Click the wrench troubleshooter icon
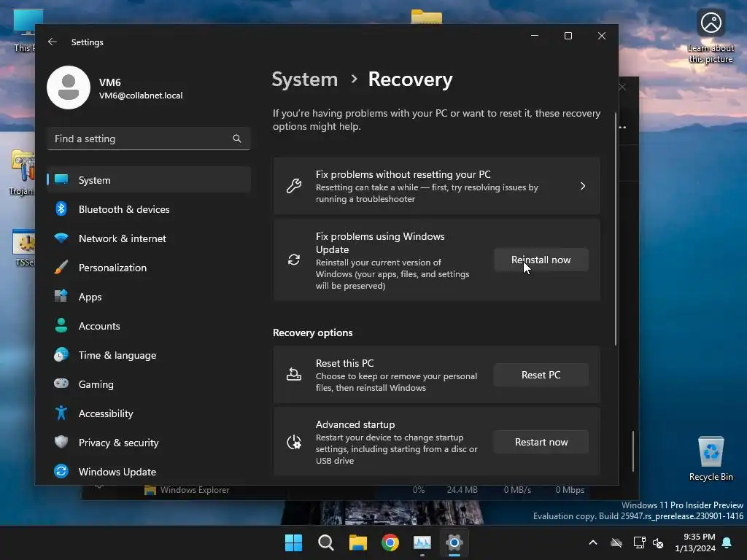Screen dimensions: 747x560 (294, 186)
